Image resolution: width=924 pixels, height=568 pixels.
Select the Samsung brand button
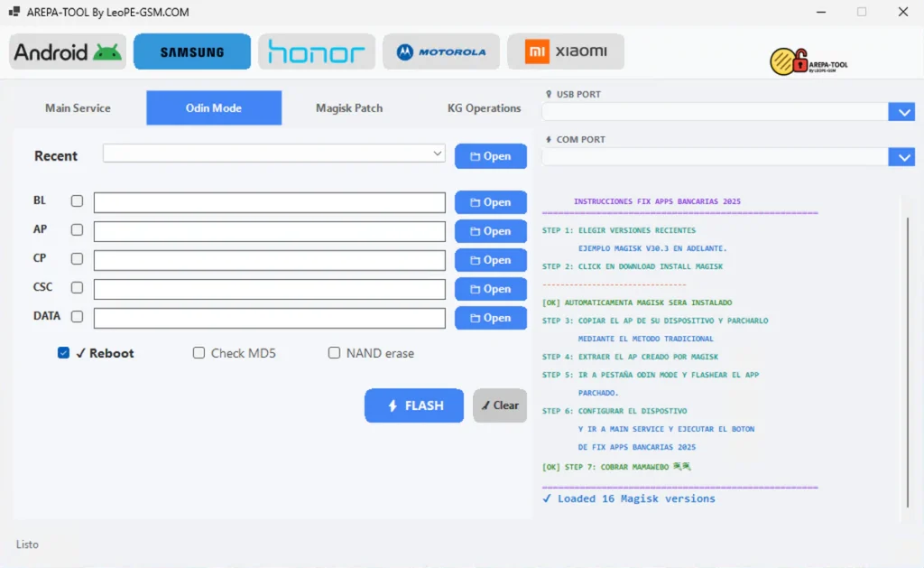click(x=192, y=52)
